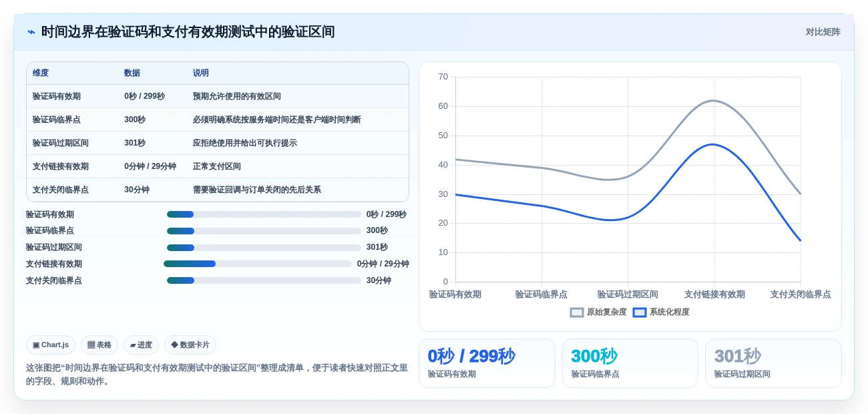This screenshot has width=868, height=414.
Task: Click the 支付关闭临界点 chart axis label
Action: click(801, 294)
